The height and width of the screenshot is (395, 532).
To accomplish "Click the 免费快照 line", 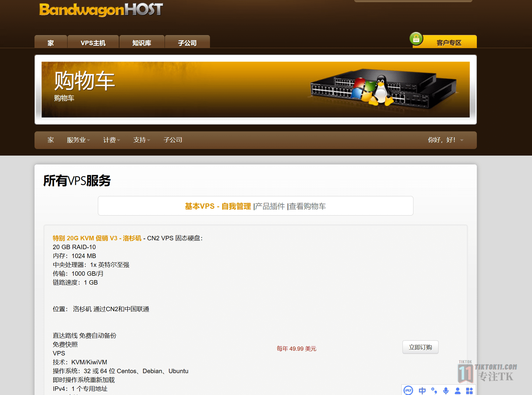I will (x=65, y=344).
